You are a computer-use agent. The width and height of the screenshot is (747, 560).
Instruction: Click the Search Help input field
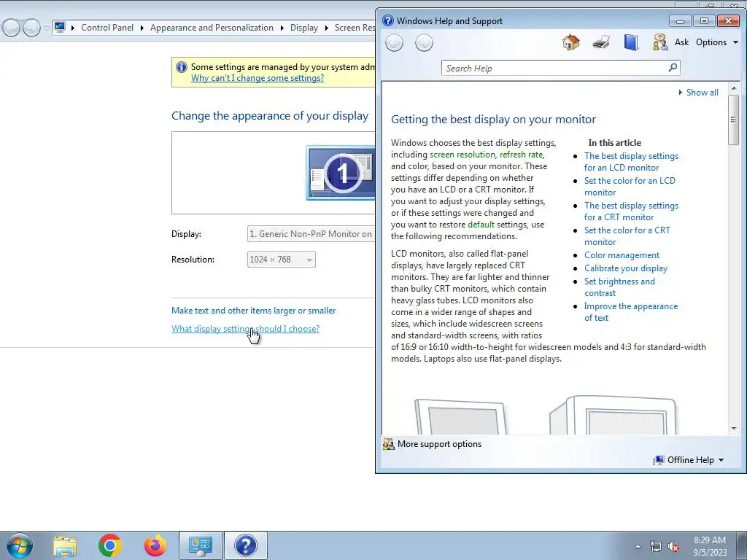click(x=555, y=68)
